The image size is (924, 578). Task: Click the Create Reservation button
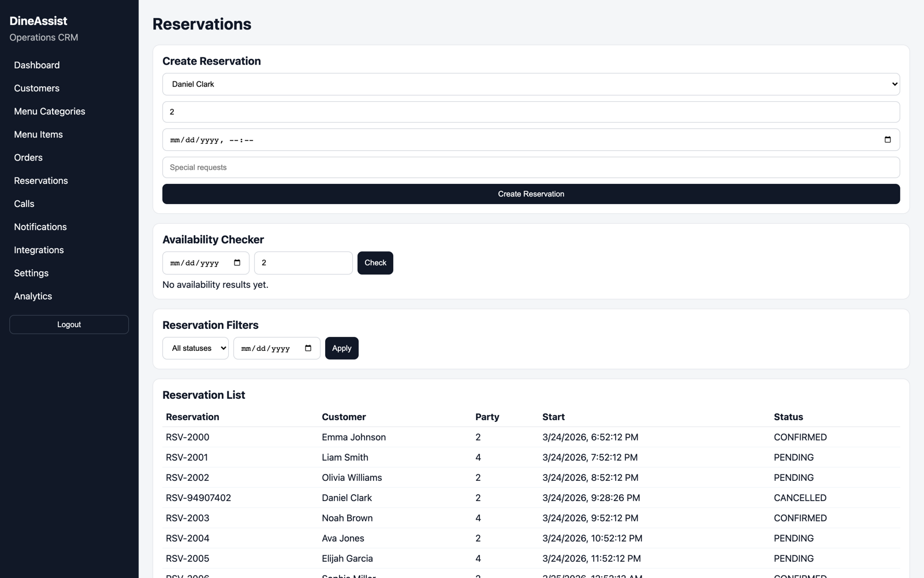coord(531,194)
